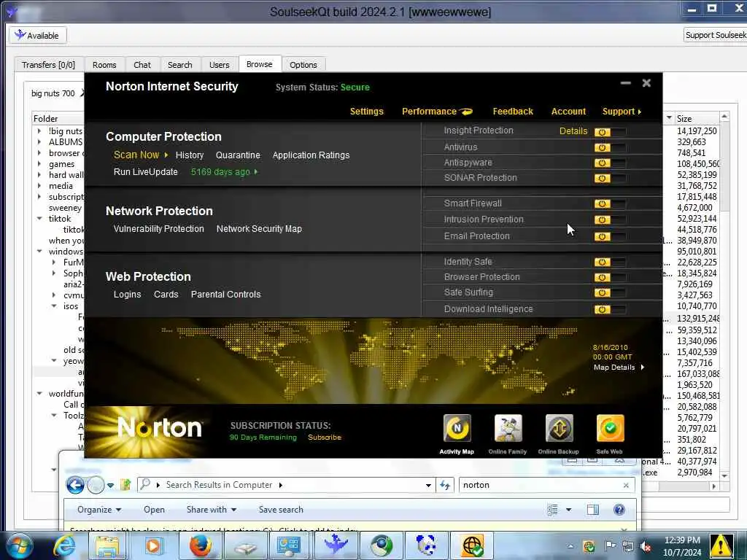Show hidden system tray icons arrow
747x560 pixels.
click(570, 546)
